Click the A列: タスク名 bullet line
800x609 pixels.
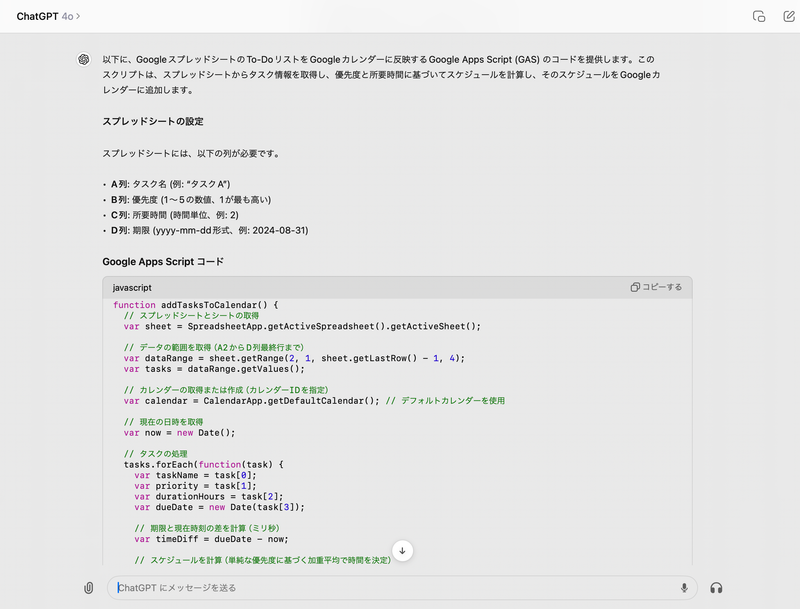[170, 184]
